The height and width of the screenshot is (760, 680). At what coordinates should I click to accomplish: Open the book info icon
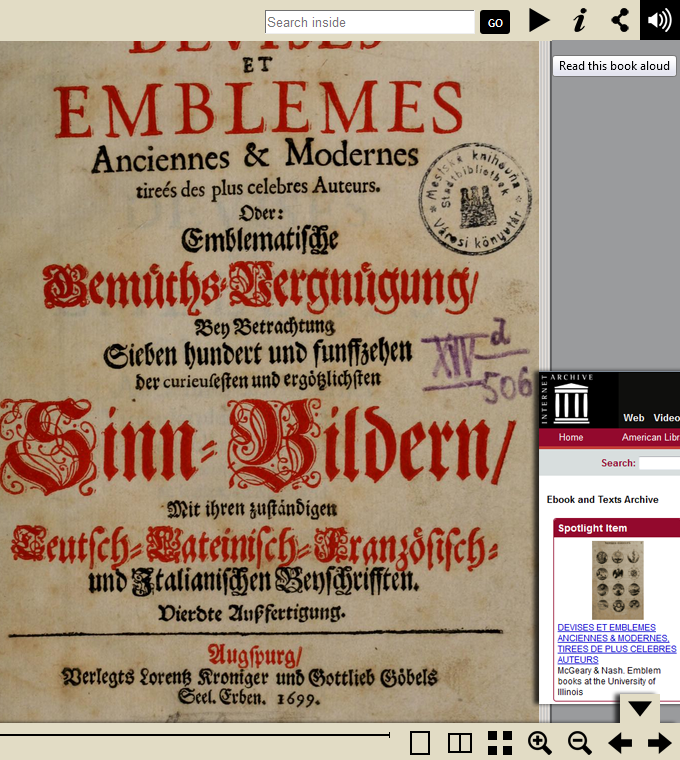point(579,20)
